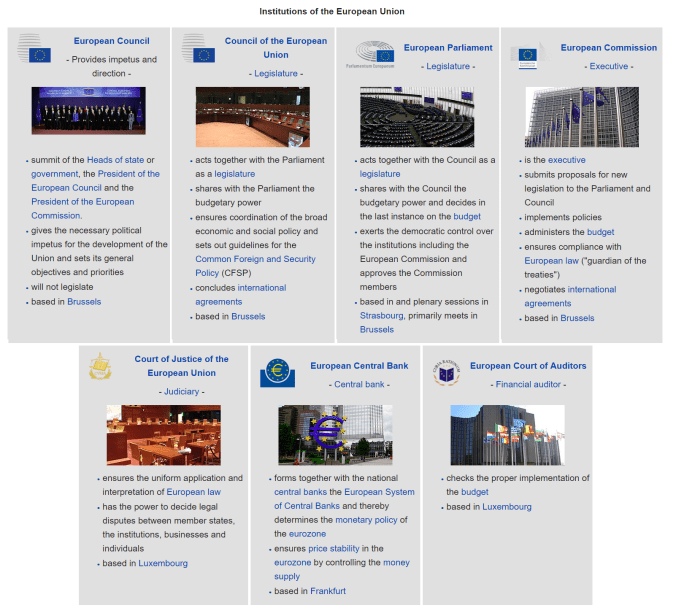The width and height of the screenshot is (676, 616).
Task: Click the Court of Justice emblem icon
Action: (x=100, y=367)
